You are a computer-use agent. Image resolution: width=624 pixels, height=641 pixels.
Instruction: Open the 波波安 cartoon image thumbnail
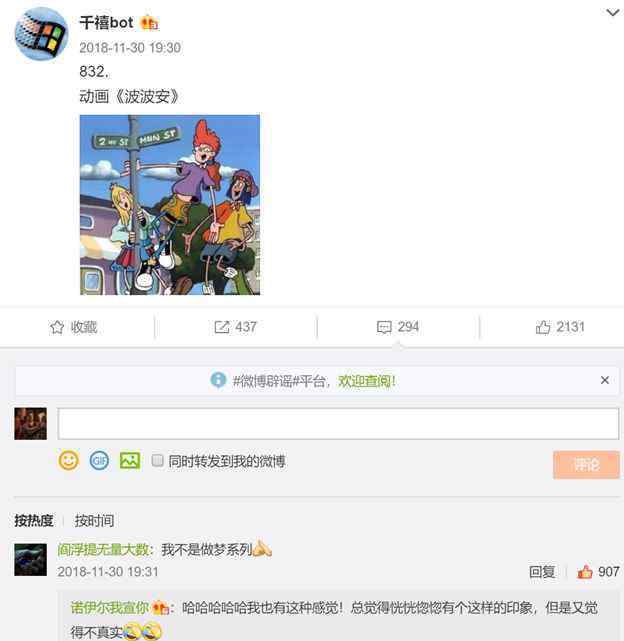coord(170,205)
